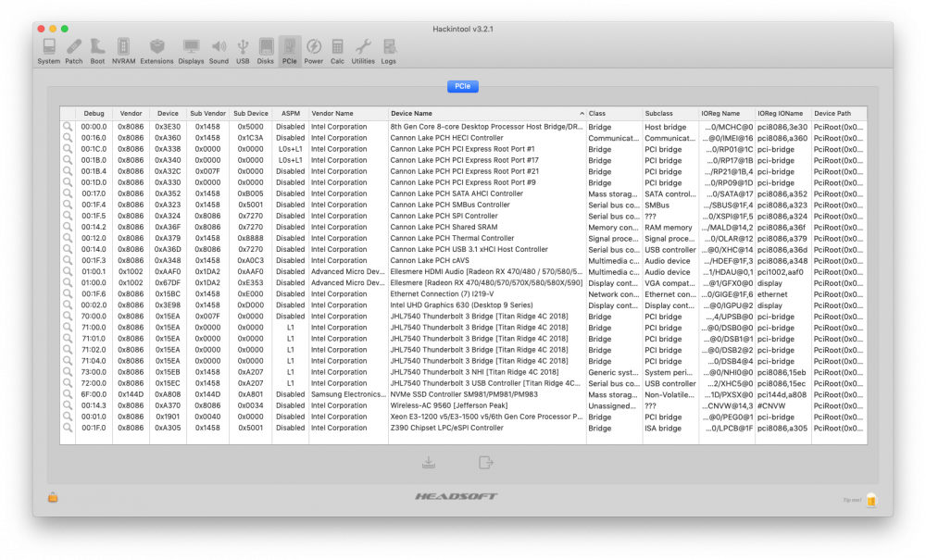Click magnifier icon for 00:14.3 row
The width and height of the screenshot is (926, 560).
pos(68,406)
